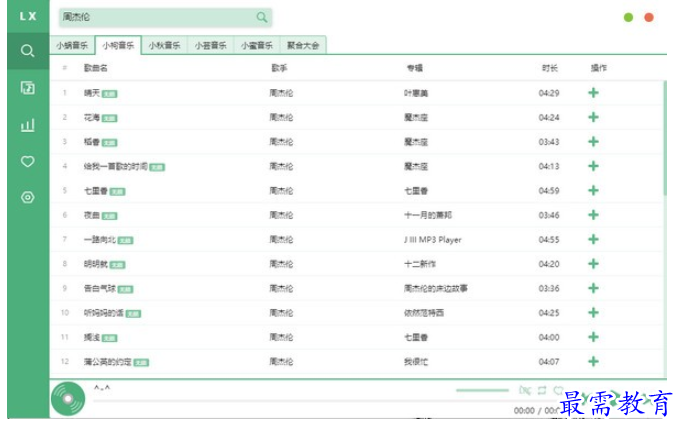Image resolution: width=681 pixels, height=435 pixels.
Task: Select the song title 蒲公英的约定
Action: click(x=108, y=362)
